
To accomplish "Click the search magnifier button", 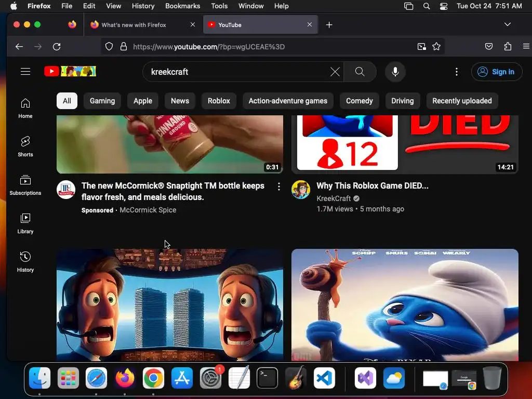I will coord(360,72).
